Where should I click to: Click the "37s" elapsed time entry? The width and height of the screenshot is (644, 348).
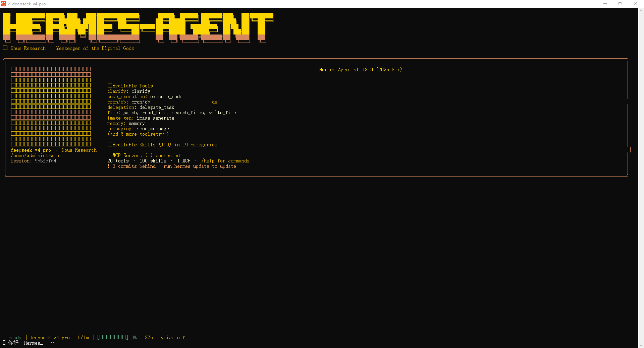(149, 338)
